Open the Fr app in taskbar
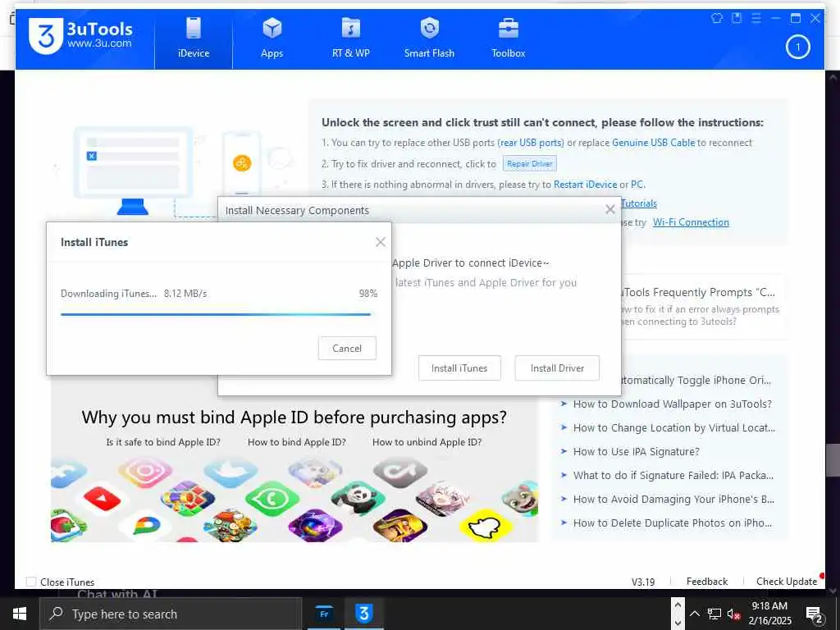 tap(324, 614)
